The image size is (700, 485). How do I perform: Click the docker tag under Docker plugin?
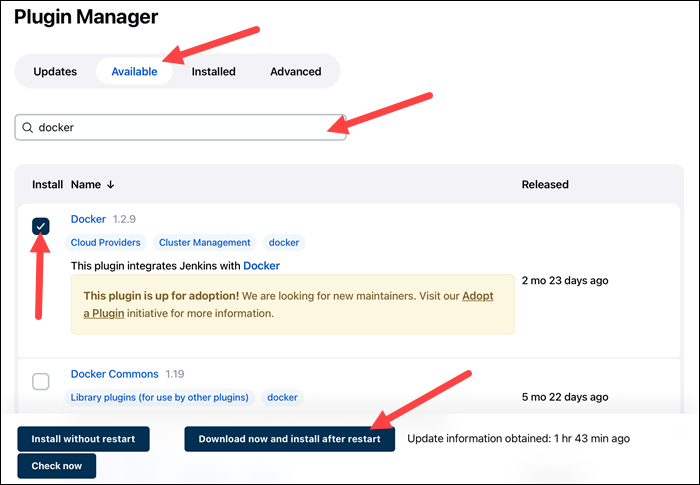coord(284,242)
